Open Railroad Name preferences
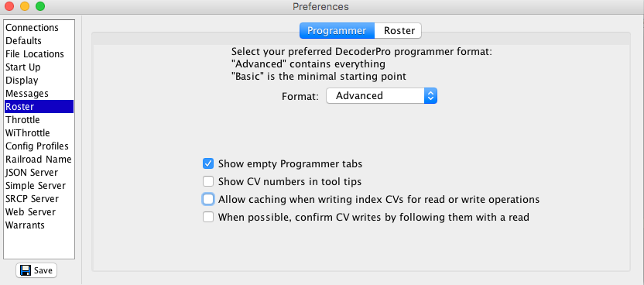Viewport: 644px width, 285px height. coord(39,159)
